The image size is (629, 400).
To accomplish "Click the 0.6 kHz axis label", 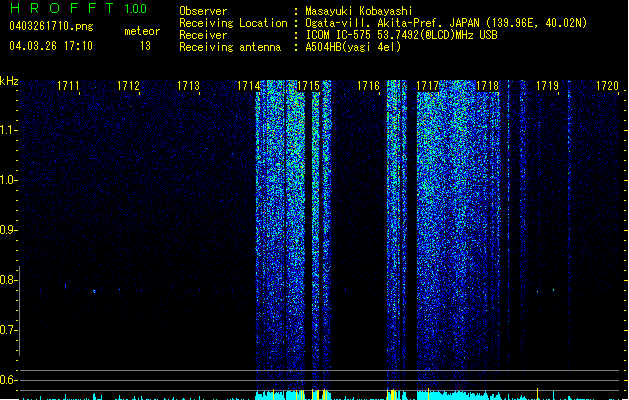I will tap(8, 380).
